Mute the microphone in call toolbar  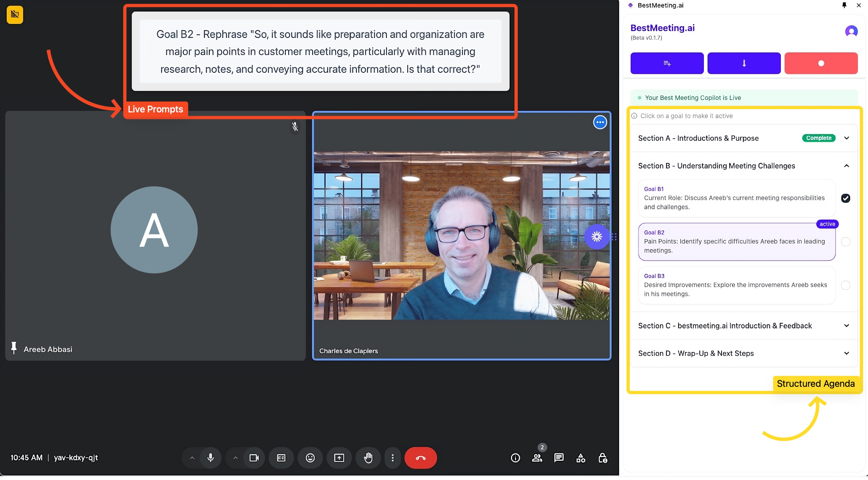coord(210,458)
